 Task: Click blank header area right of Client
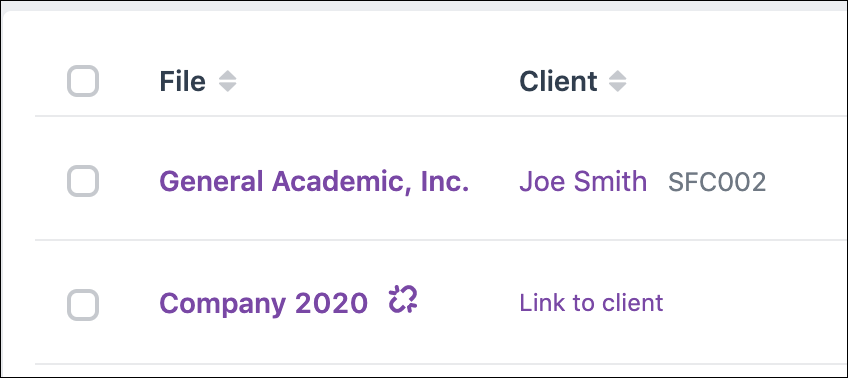736,82
